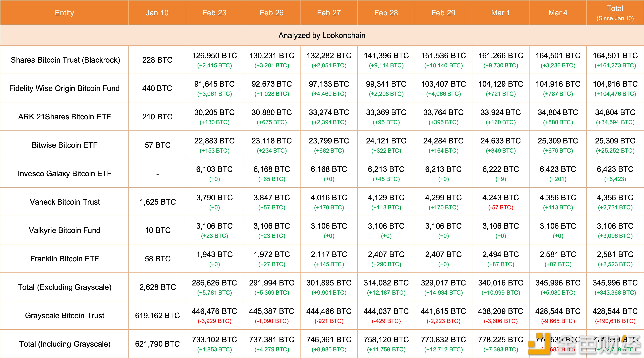
Task: Click the '6,222 BTC' value
Action: coord(500,169)
